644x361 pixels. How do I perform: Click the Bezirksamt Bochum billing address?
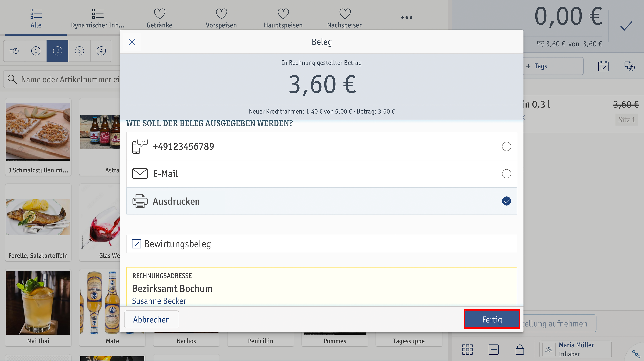pos(172,289)
